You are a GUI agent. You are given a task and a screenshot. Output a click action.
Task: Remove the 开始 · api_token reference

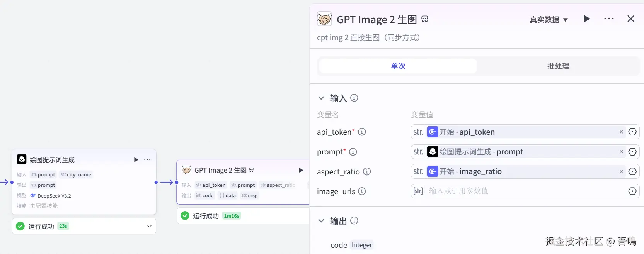(621, 132)
